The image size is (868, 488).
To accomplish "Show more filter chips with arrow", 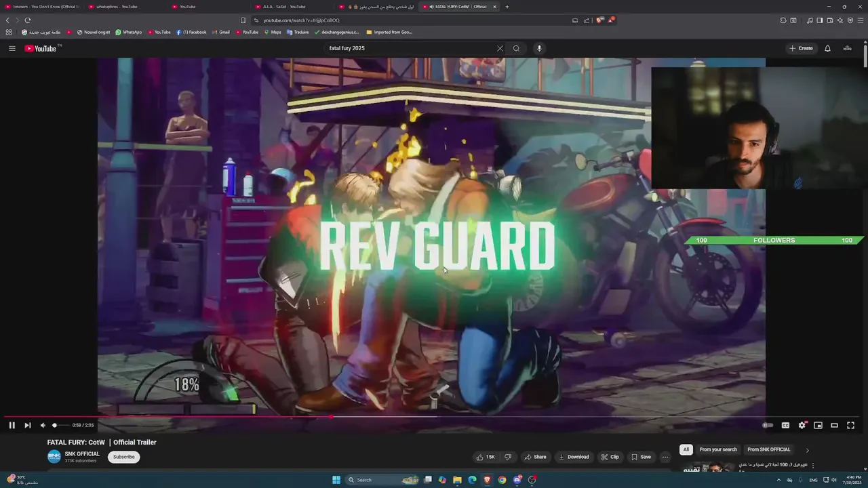I will coord(807,450).
